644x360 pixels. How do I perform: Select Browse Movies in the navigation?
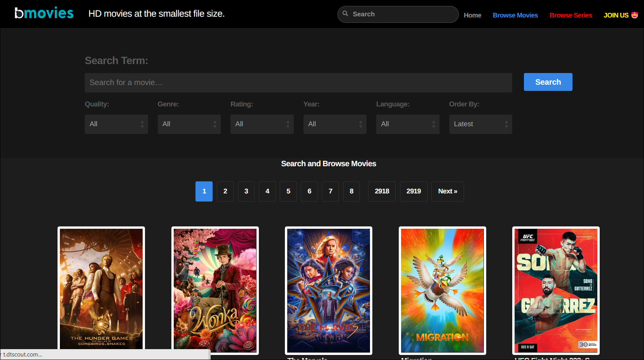click(x=515, y=15)
